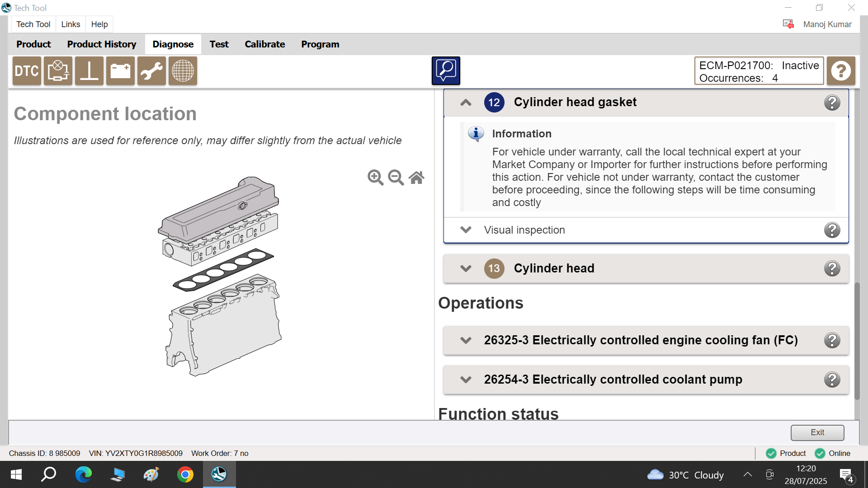Open the large help question mark
Image resolution: width=868 pixels, height=488 pixels.
841,71
